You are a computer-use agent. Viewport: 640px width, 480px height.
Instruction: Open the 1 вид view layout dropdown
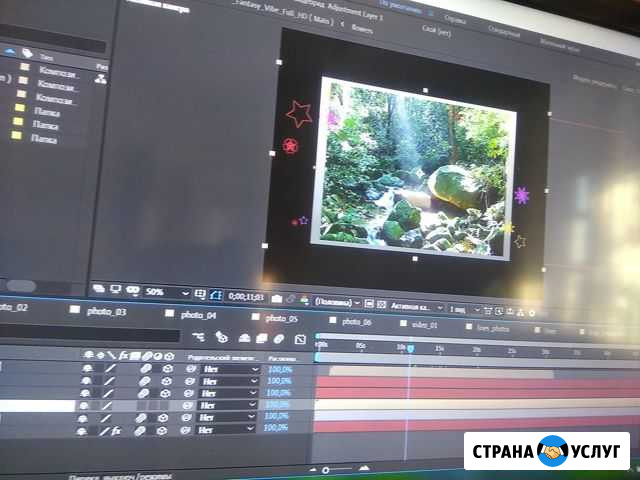464,309
